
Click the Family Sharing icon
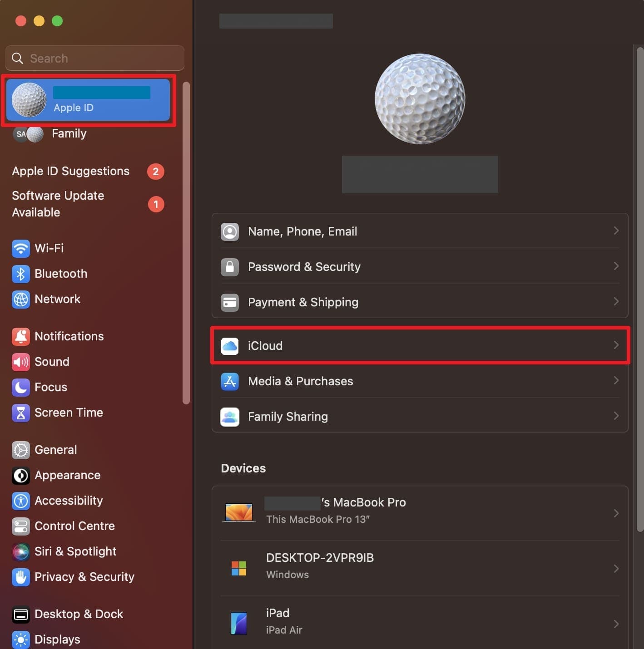pyautogui.click(x=230, y=417)
